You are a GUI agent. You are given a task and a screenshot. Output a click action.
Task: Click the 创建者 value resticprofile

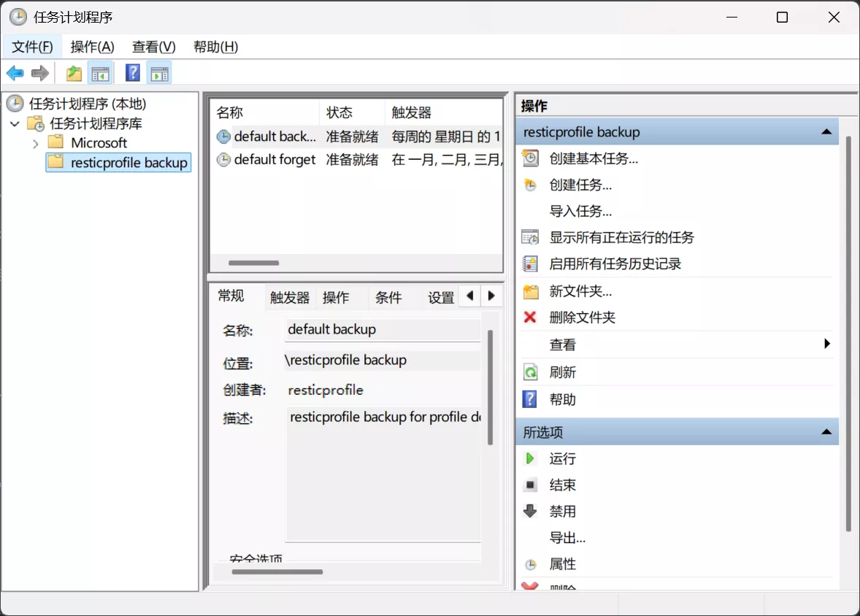(x=326, y=390)
